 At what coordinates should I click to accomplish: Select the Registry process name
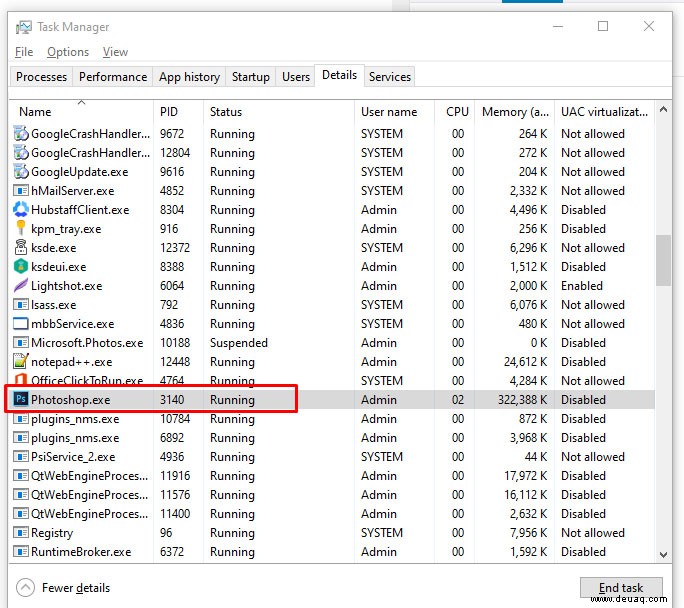[52, 533]
